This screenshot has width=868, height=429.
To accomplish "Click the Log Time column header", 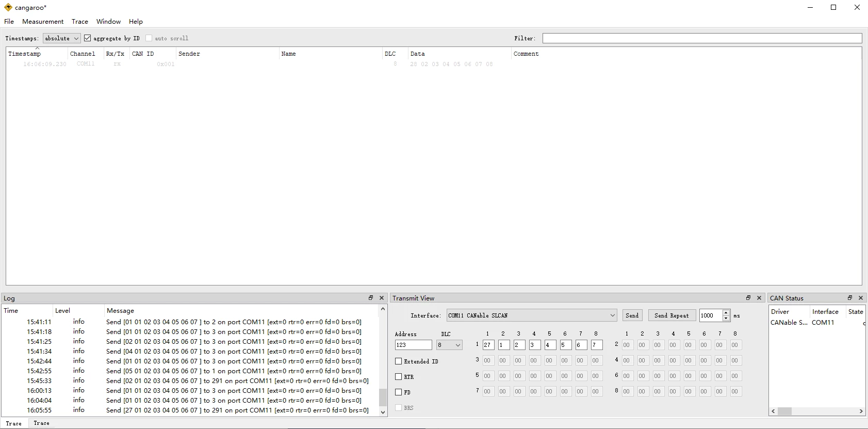I will [27, 311].
